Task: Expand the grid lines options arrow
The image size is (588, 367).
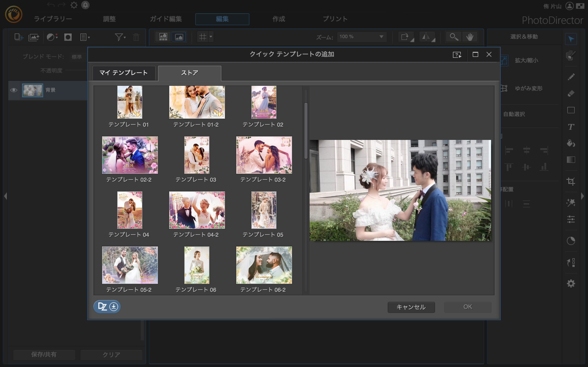Action: click(211, 37)
